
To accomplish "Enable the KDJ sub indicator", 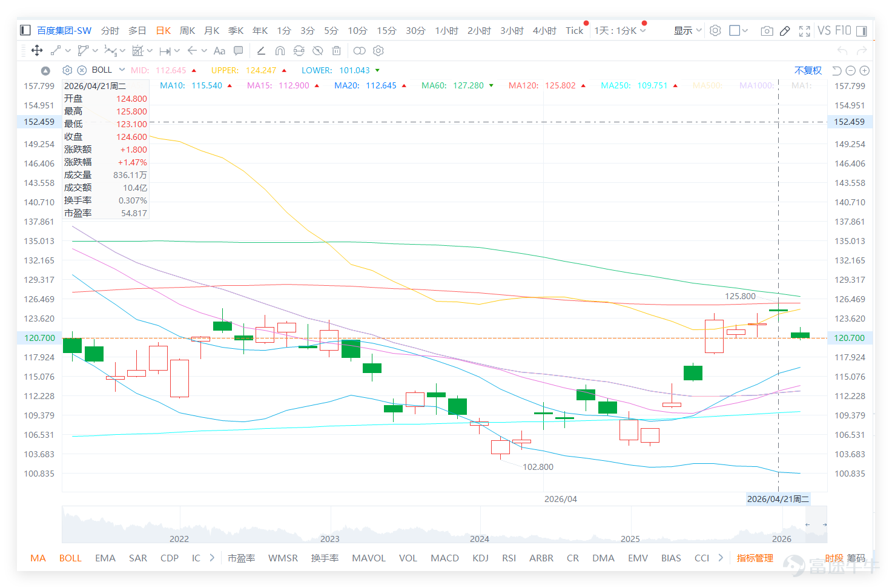I will coord(481,558).
